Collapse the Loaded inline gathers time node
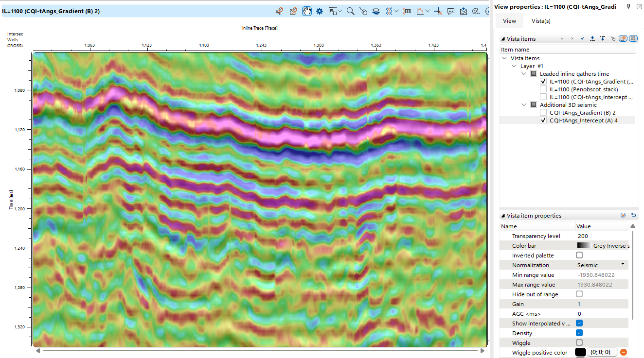 (524, 74)
